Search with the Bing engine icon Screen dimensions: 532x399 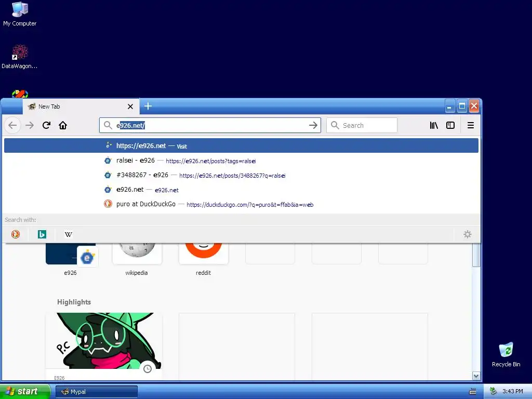(42, 234)
